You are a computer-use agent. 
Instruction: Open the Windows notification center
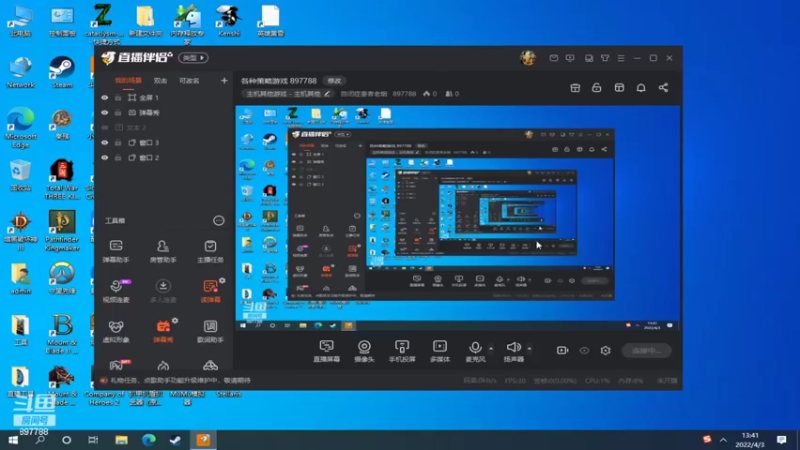[x=782, y=440]
